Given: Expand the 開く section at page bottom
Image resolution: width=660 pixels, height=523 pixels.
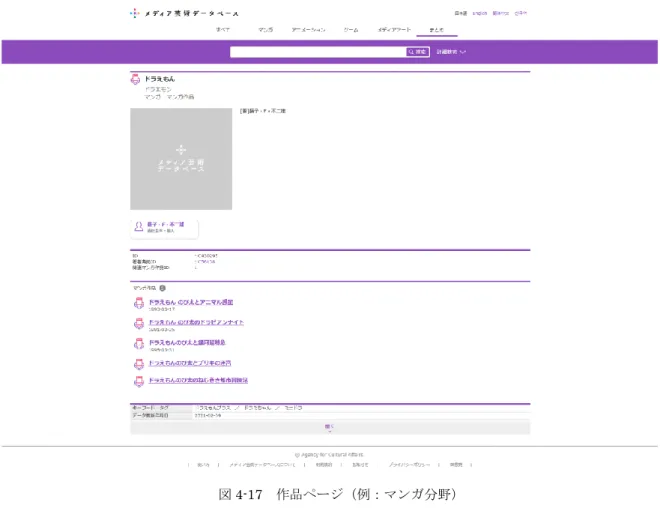Looking at the screenshot, I should coord(330,427).
